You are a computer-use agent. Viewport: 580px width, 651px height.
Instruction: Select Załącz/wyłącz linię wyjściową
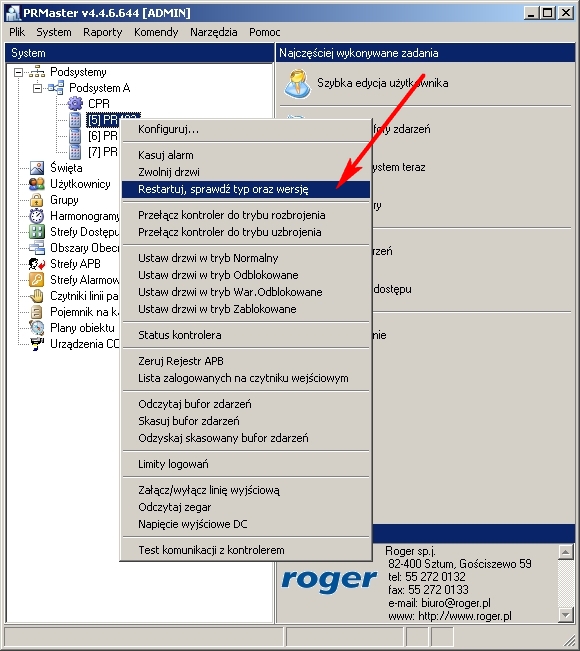[246, 490]
